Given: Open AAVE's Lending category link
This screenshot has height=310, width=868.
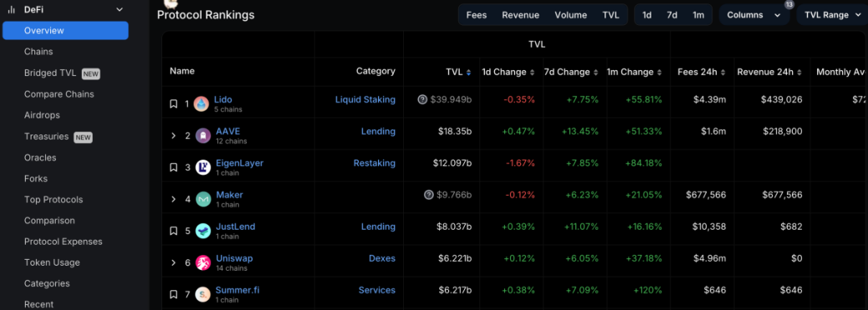Looking at the screenshot, I should (379, 131).
